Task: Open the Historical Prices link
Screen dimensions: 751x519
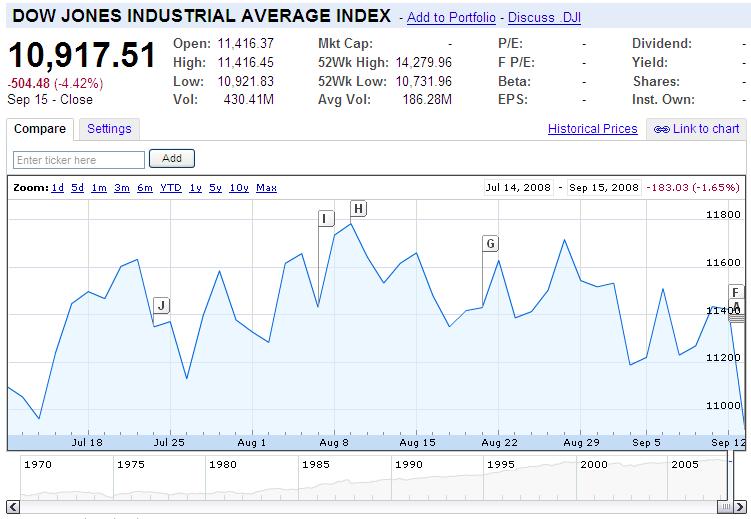Action: point(592,129)
